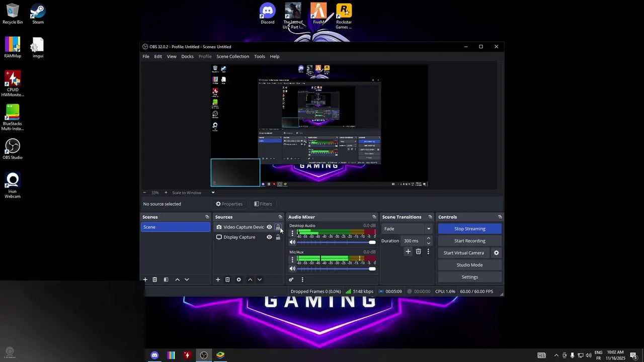Mute Mic/Aux speaker icon

point(292,268)
